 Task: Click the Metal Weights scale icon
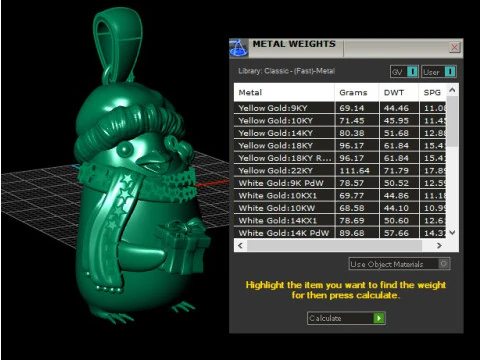click(x=238, y=48)
